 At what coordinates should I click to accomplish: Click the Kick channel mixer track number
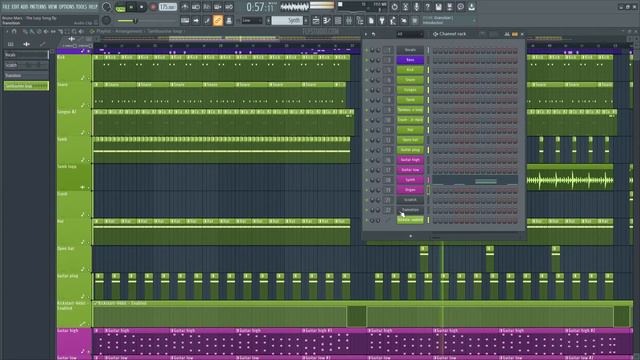388,70
